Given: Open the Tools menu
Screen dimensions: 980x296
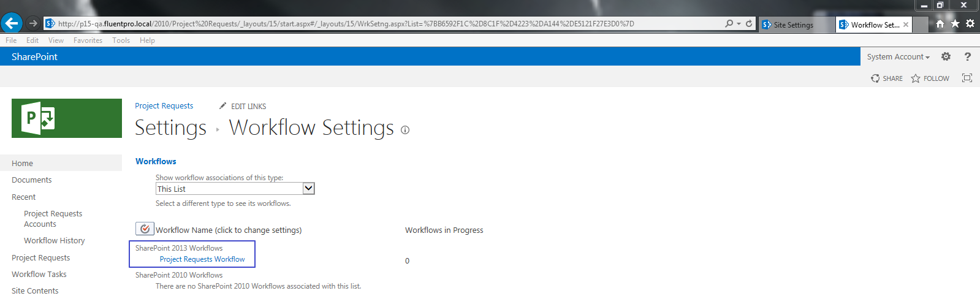Looking at the screenshot, I should (121, 40).
